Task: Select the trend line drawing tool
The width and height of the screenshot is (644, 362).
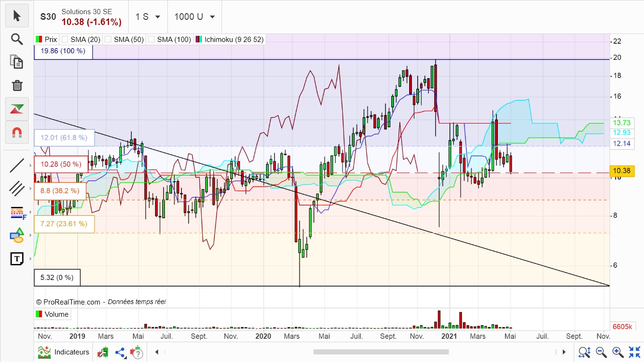Action: pyautogui.click(x=17, y=165)
